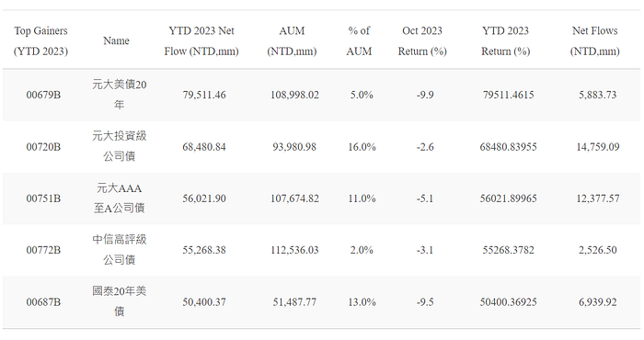
Task: Select ticker 00720B cell
Action: (x=43, y=147)
